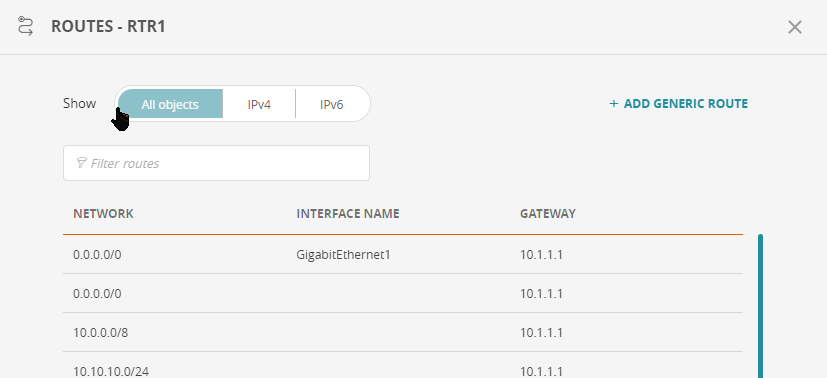The image size is (827, 378).
Task: Select the second 0.0.0.0/0 route row
Action: [403, 293]
